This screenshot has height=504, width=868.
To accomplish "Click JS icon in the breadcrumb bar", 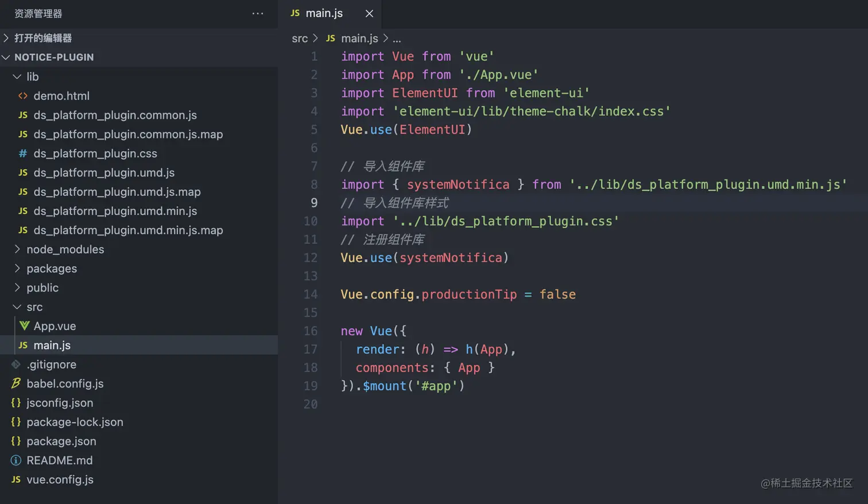I will click(x=331, y=38).
